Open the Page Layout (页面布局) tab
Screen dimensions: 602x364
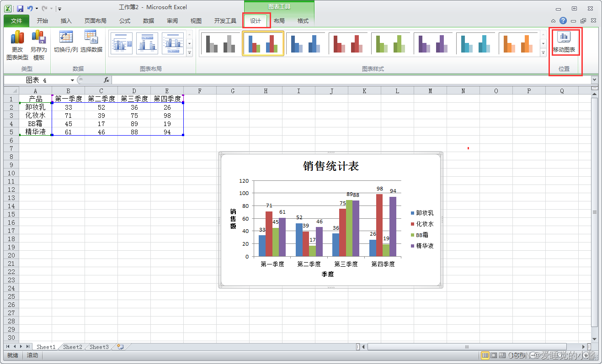click(x=96, y=21)
